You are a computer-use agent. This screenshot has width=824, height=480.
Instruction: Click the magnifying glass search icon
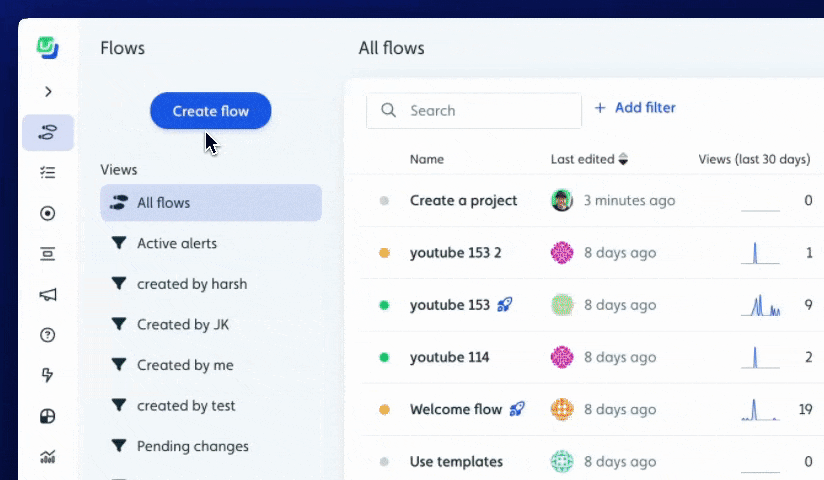tap(388, 110)
